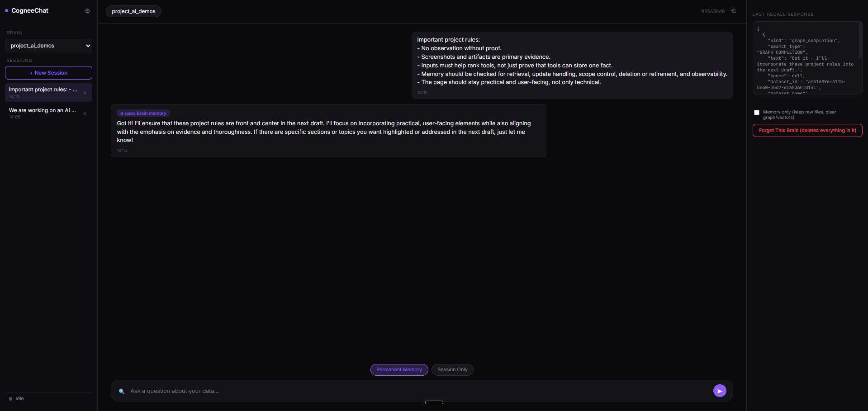Screen dimensions: 868x411
Task: Open the project_ai_demos brain dropdown
Action: click(48, 46)
